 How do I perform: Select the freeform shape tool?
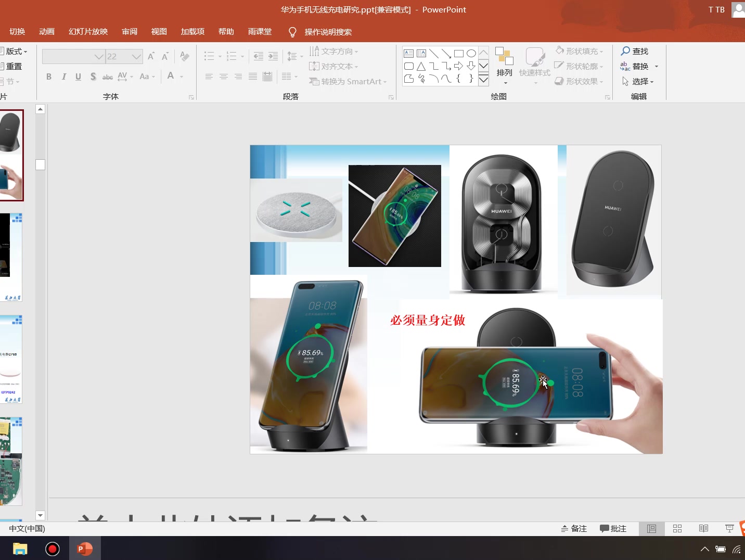(x=409, y=79)
